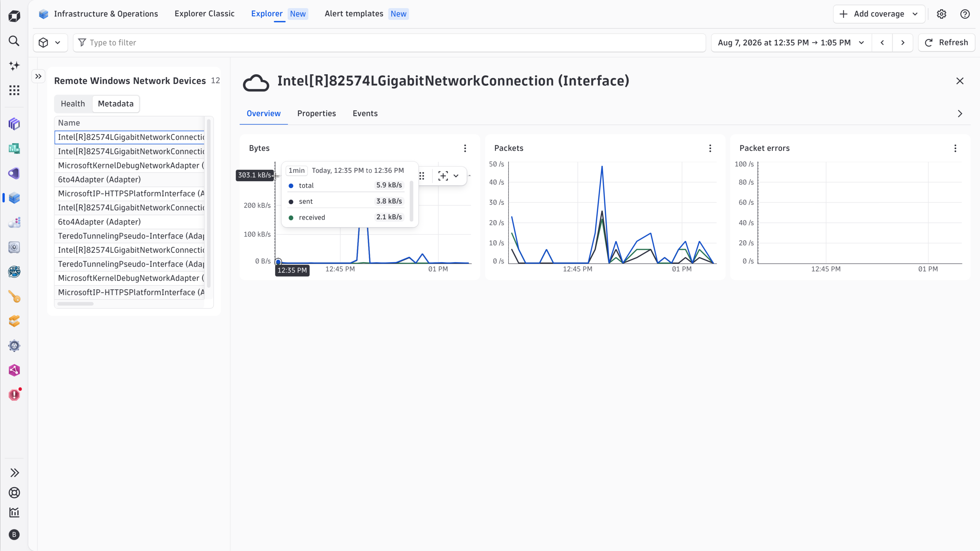Open the magenta hexagon app icon
Viewport: 980px width, 551px height.
click(x=14, y=370)
